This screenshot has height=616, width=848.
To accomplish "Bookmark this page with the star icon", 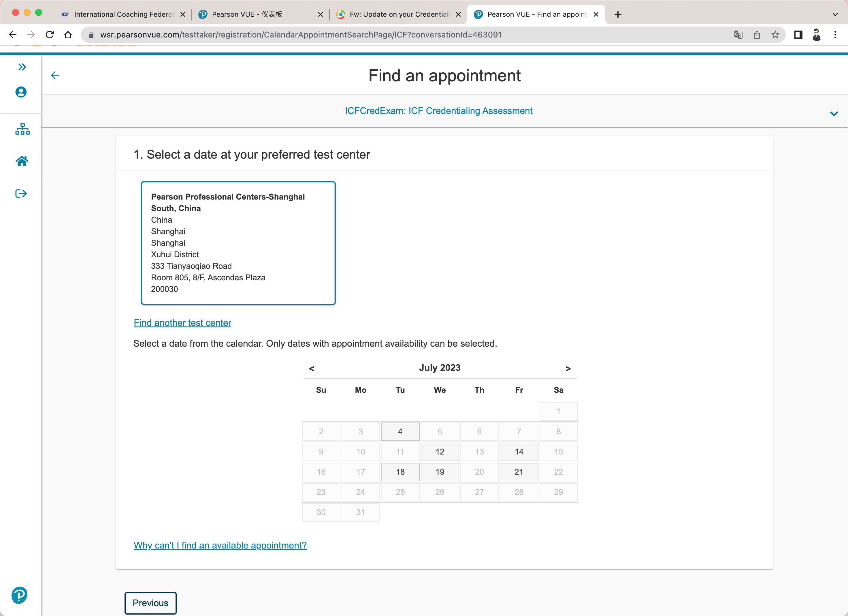I will pos(775,35).
